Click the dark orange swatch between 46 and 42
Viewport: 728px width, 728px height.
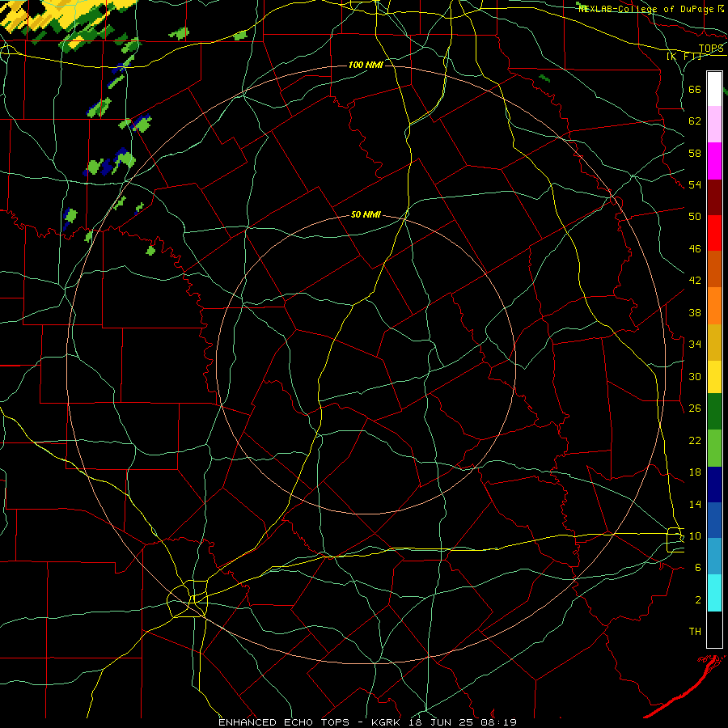[714, 269]
